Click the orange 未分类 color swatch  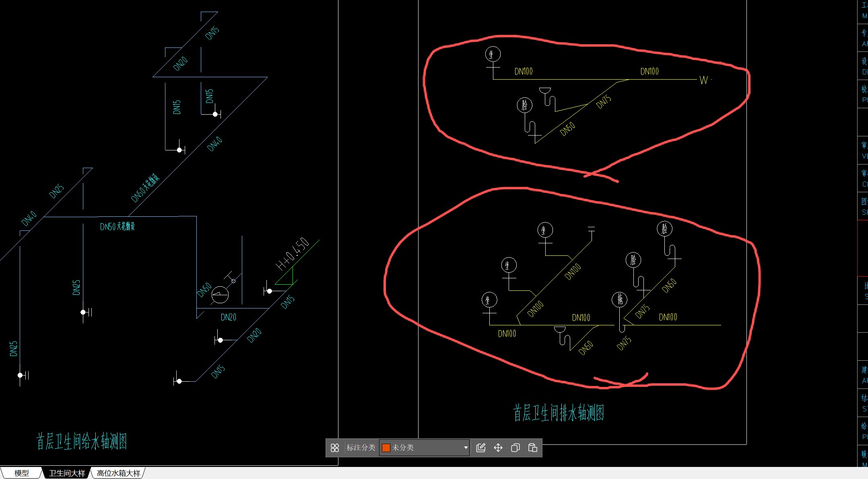(x=386, y=448)
